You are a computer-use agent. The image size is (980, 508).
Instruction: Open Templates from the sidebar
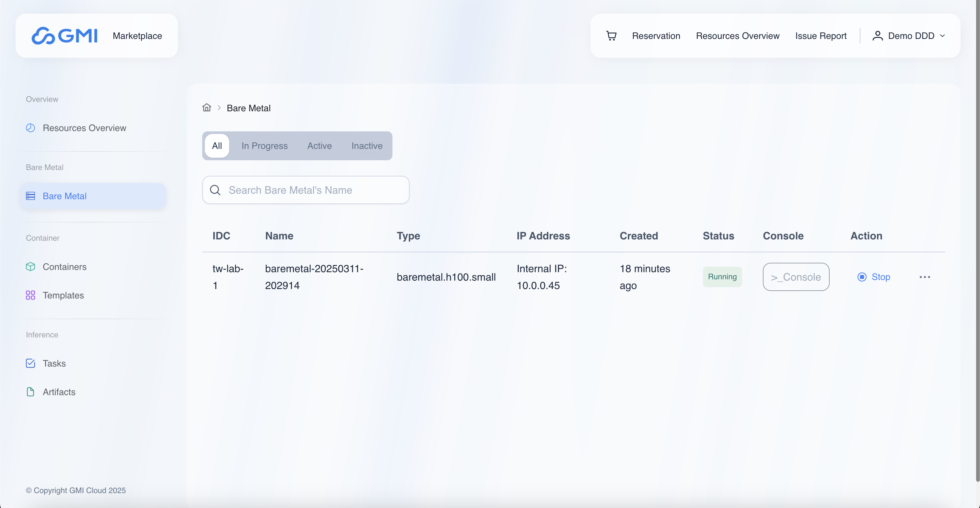tap(93, 296)
